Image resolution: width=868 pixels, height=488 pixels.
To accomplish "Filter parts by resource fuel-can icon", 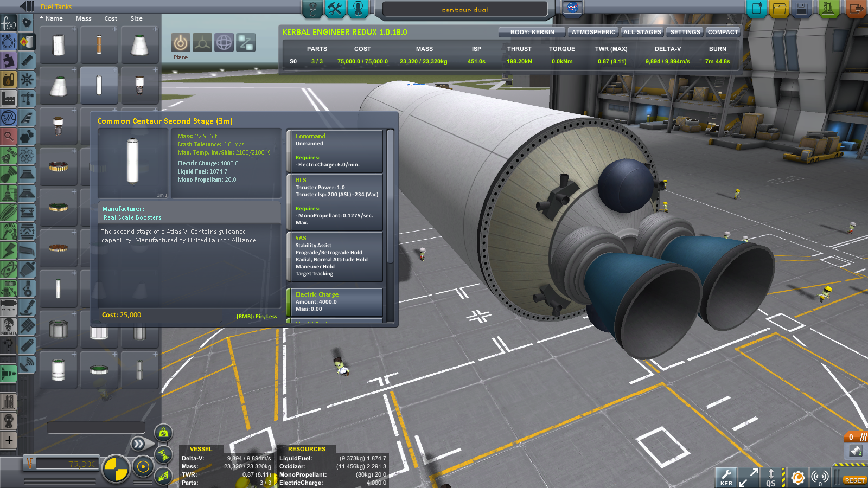I will (x=9, y=80).
